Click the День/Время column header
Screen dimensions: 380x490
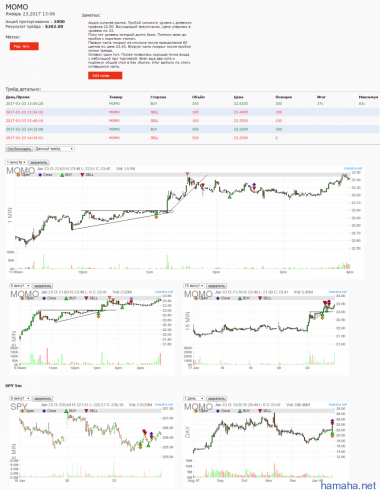pyautogui.click(x=17, y=97)
